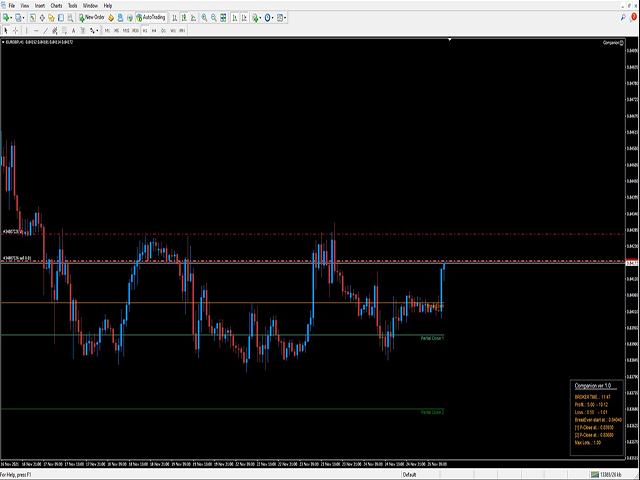Screen dimensions: 640x480
Task: Switch to W1 timeframe
Action: click(x=173, y=31)
